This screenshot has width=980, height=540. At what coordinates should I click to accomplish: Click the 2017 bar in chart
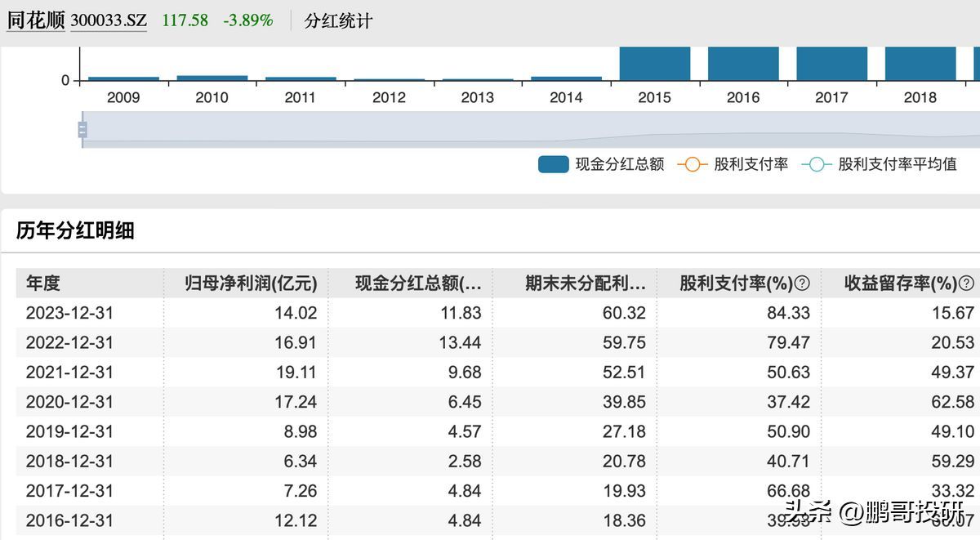click(x=831, y=64)
